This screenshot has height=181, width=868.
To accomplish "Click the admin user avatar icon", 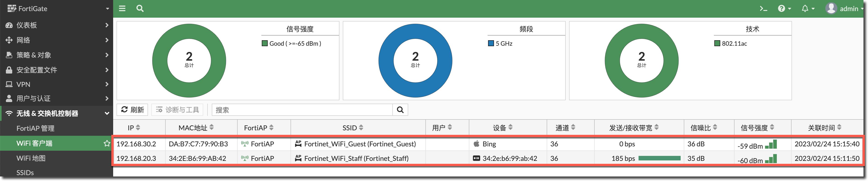I will tap(831, 8).
